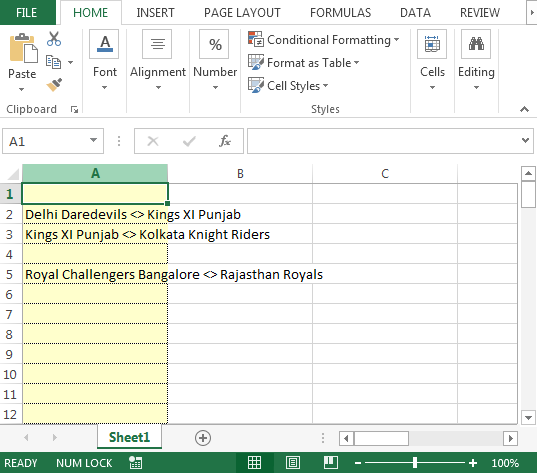537x473 pixels.
Task: Click the Cut scissors icon
Action: click(54, 39)
